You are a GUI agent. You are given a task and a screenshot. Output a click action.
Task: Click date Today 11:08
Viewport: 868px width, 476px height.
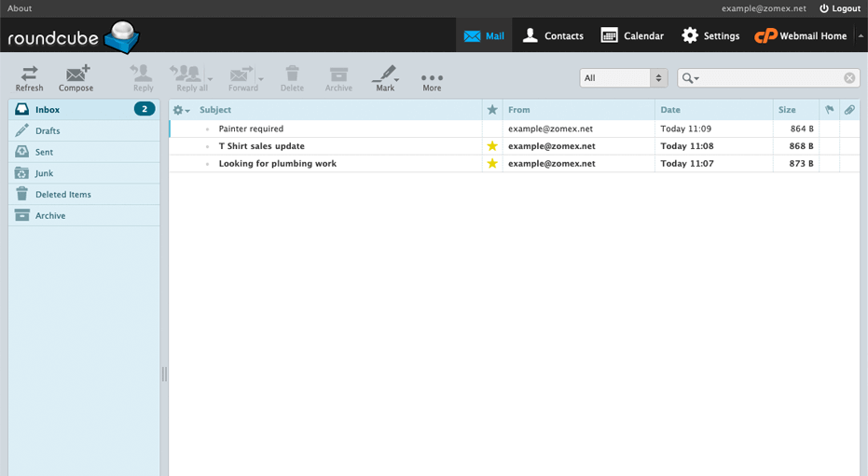[687, 146]
